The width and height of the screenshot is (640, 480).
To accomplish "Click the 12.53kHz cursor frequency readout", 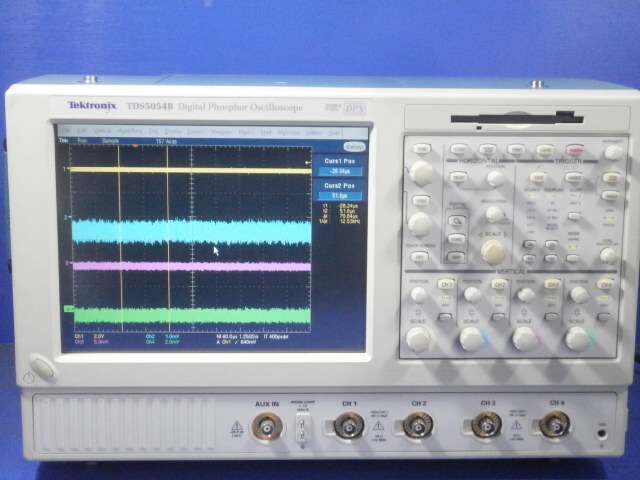I will coord(349,221).
